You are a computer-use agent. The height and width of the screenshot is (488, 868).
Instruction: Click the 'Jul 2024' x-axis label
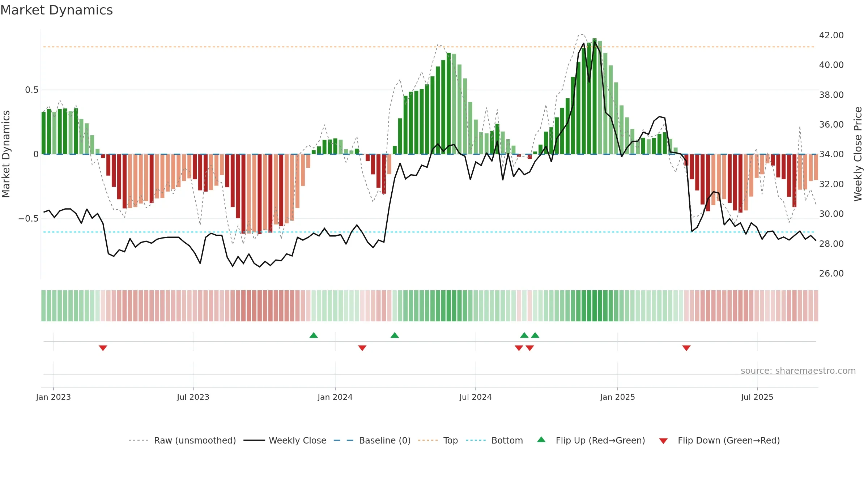(x=476, y=397)
